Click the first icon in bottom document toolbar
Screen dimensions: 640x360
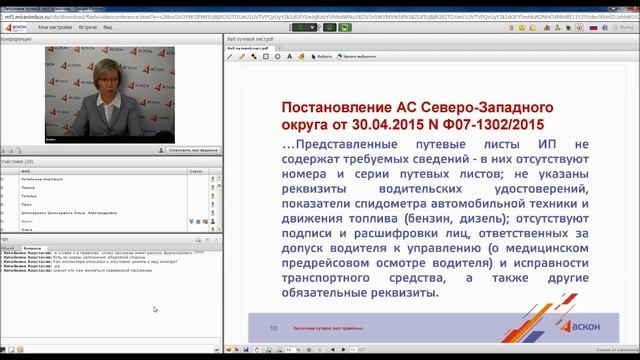click(x=229, y=350)
